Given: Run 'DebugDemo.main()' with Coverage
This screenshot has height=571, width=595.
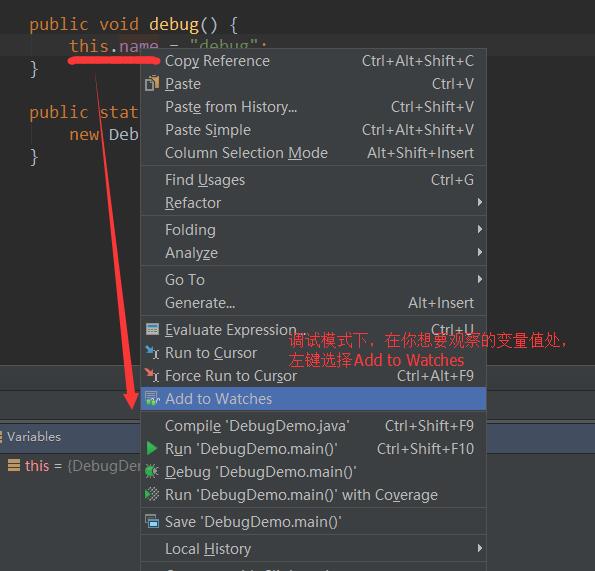Looking at the screenshot, I should (313, 495).
